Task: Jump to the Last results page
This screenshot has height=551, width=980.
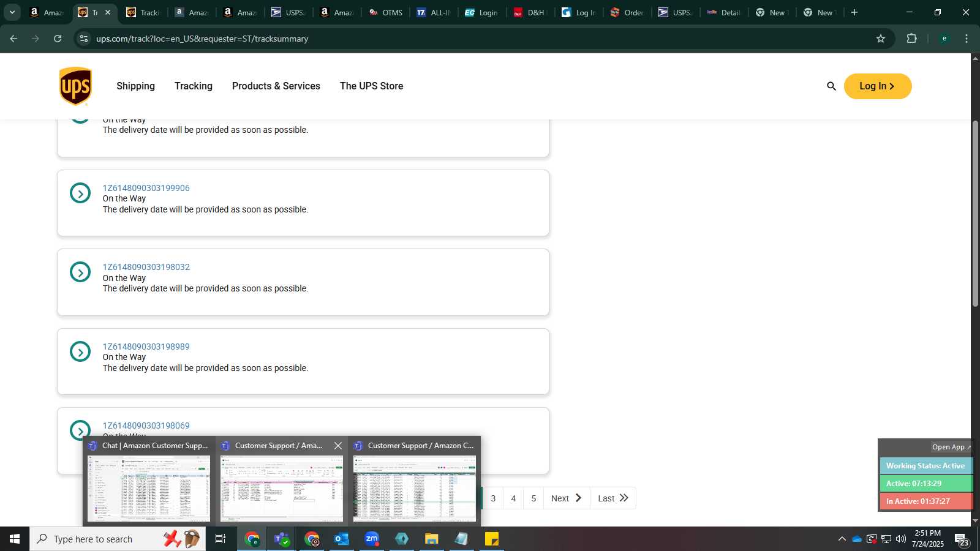Action: point(613,498)
